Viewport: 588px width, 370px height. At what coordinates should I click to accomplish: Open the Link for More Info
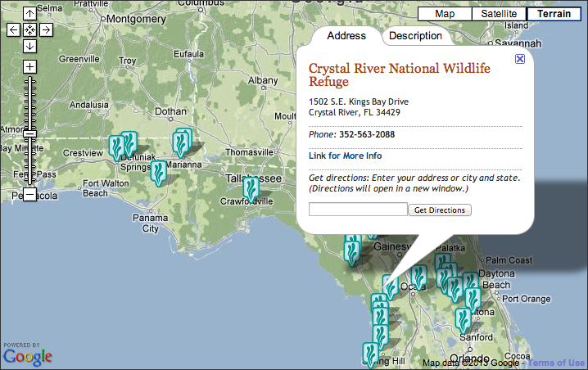point(345,156)
